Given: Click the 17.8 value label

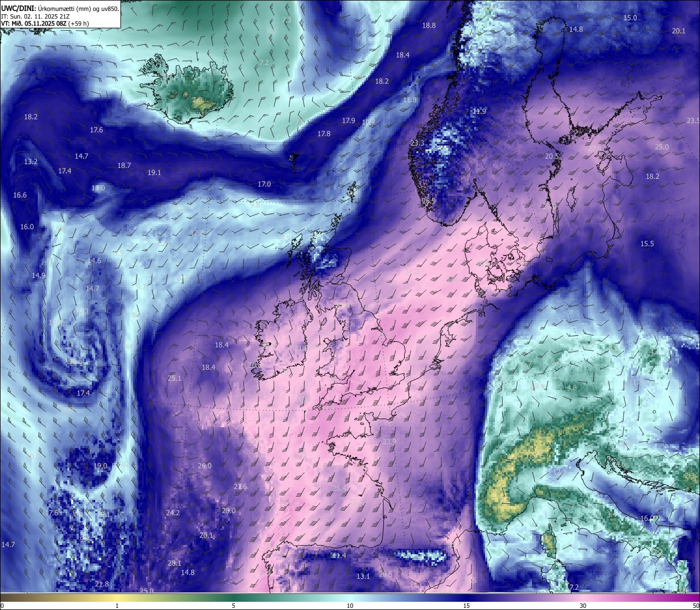Looking at the screenshot, I should 324,133.
